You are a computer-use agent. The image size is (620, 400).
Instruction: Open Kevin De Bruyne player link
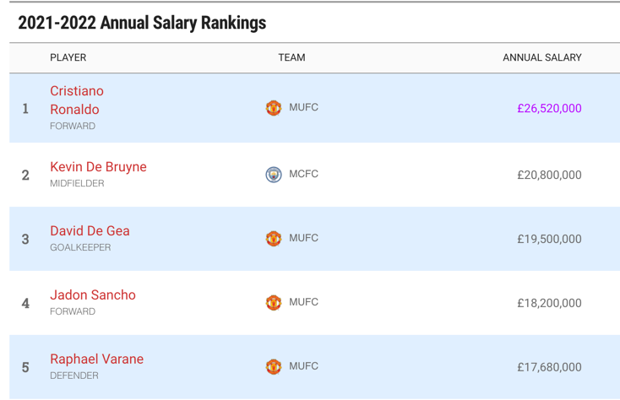coord(98,167)
